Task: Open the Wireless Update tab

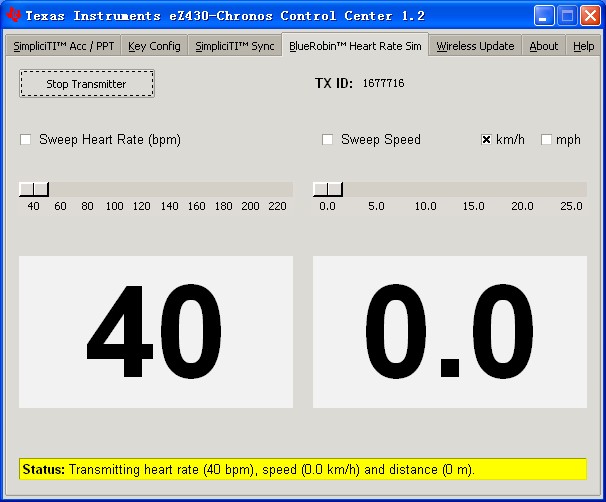Action: (x=475, y=46)
